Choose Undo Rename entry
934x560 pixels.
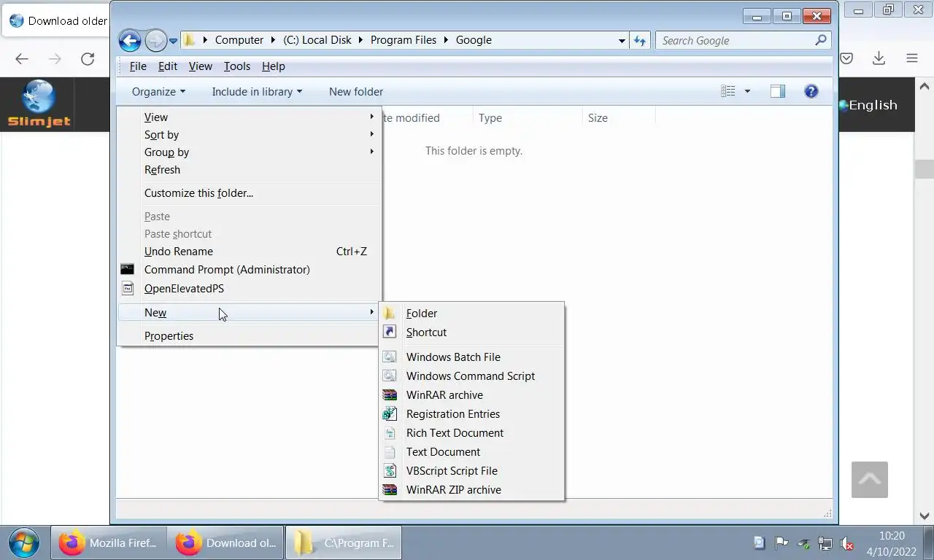click(x=249, y=252)
